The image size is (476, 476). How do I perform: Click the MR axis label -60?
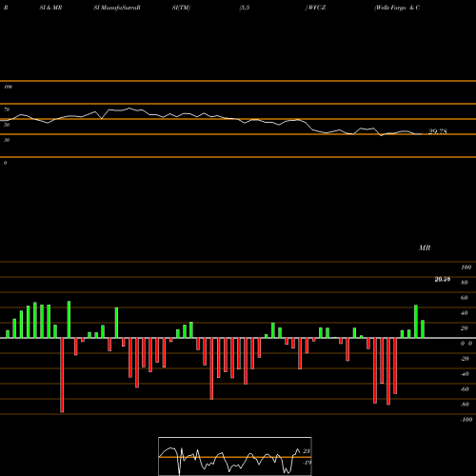(465, 389)
